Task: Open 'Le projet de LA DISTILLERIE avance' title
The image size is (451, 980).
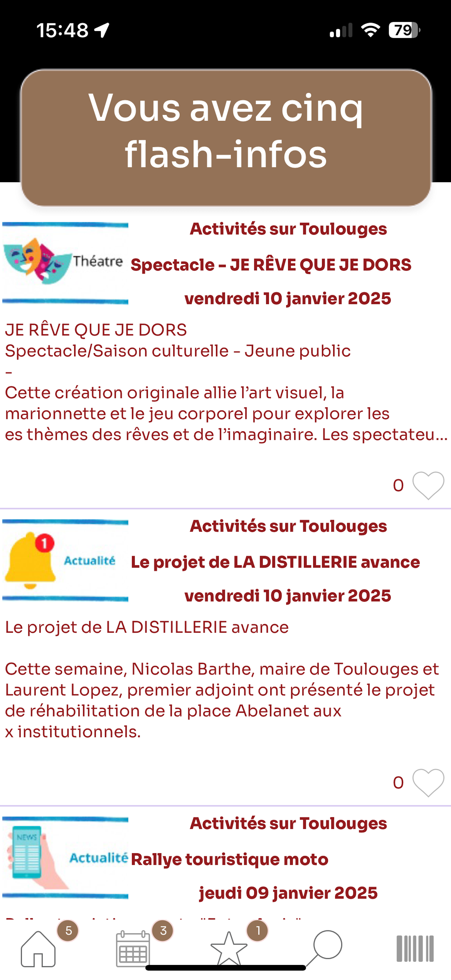Action: click(x=275, y=562)
